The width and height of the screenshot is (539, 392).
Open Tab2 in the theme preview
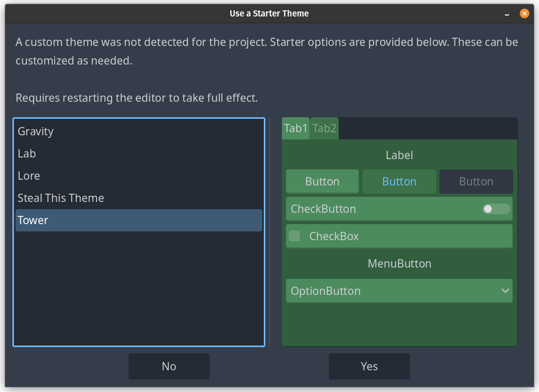click(x=324, y=129)
